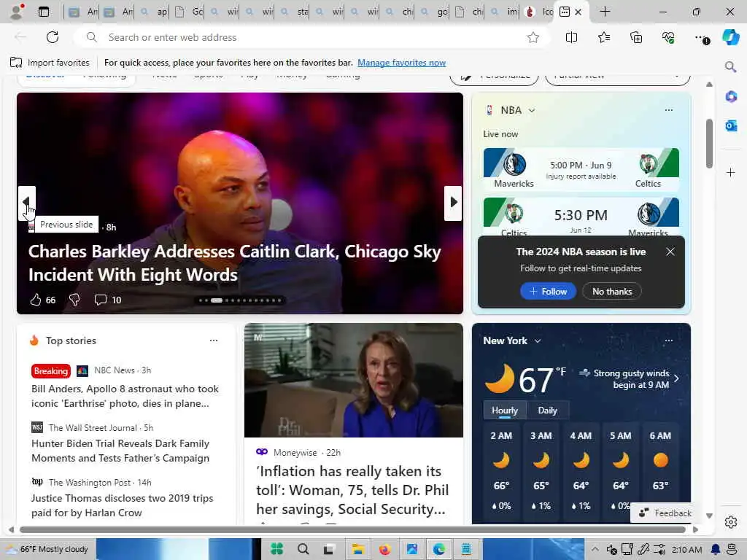Open taskbar Search
This screenshot has width=747, height=560.
point(303,549)
